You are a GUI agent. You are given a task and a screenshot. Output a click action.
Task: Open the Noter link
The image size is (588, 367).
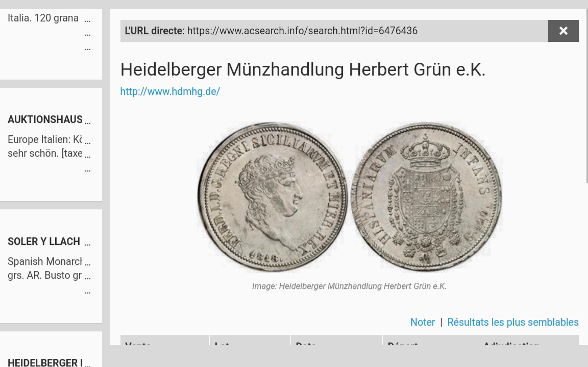(x=423, y=322)
